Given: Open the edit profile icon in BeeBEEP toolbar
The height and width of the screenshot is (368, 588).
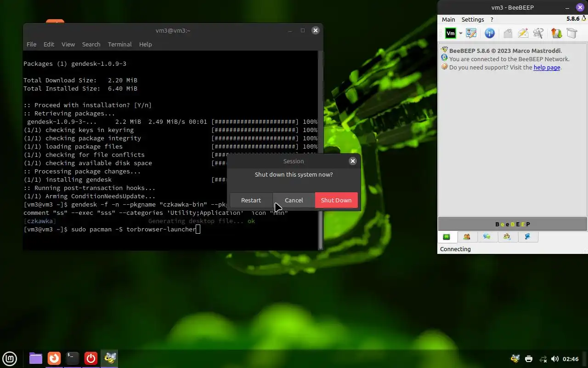Looking at the screenshot, I should coord(471,33).
